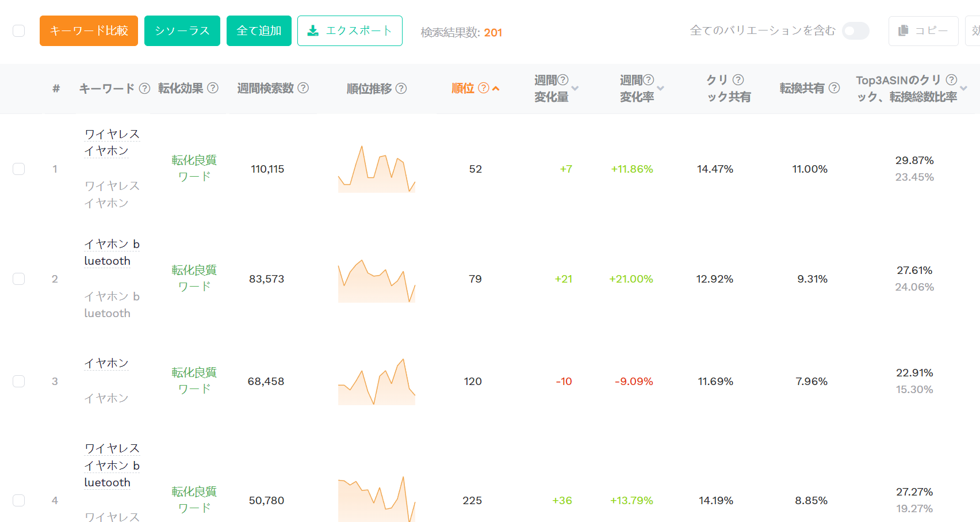Open the イヤホン bluetooth keyword link
The width and height of the screenshot is (980, 522).
click(x=112, y=253)
